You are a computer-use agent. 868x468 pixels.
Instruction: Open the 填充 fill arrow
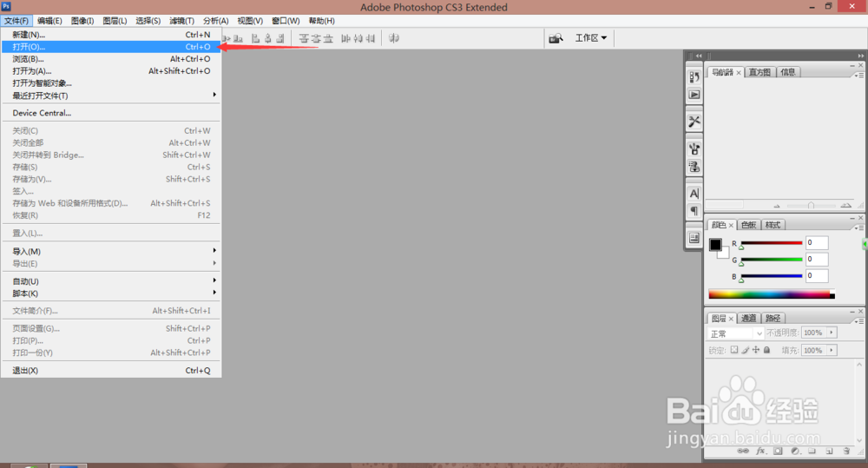pyautogui.click(x=832, y=350)
